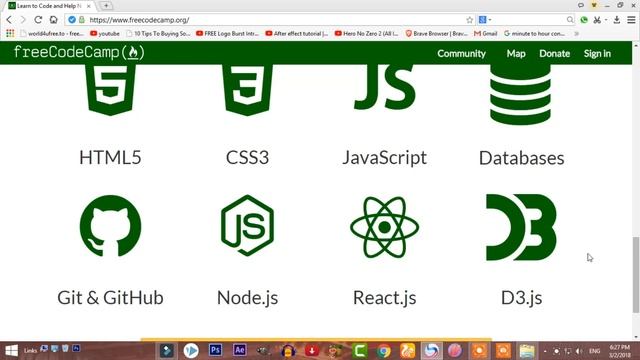640x360 pixels.
Task: Click the Node.js text label
Action: point(247,298)
